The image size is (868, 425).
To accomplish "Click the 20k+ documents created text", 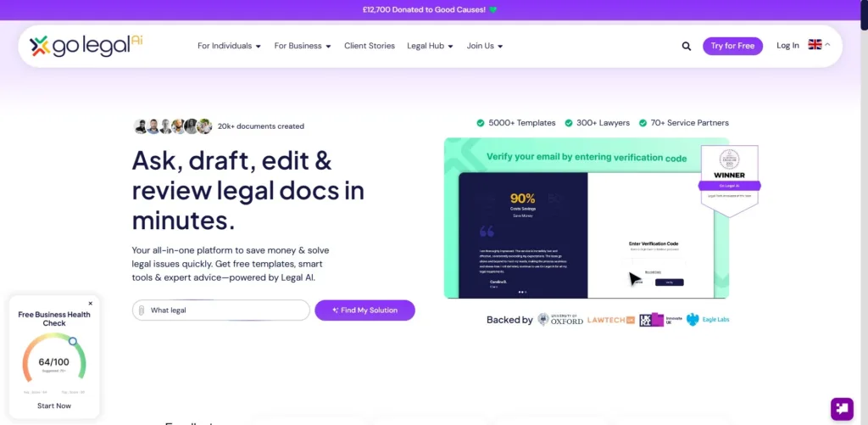I will click(261, 126).
